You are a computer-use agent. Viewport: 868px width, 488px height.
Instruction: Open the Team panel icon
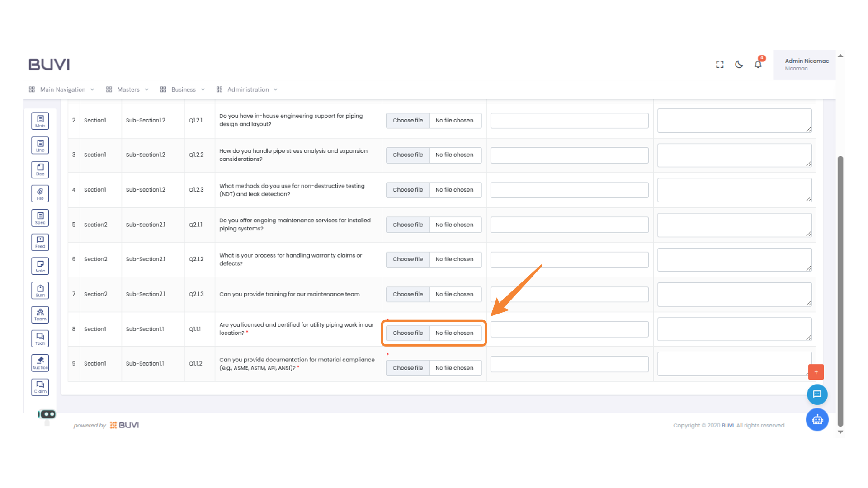(x=40, y=314)
